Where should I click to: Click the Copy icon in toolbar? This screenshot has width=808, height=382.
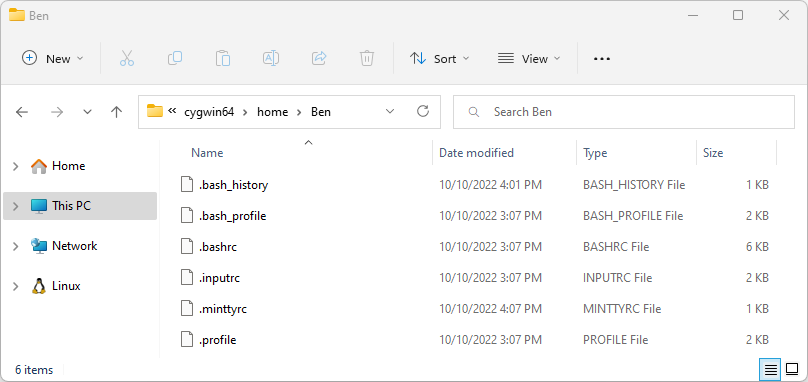(175, 58)
